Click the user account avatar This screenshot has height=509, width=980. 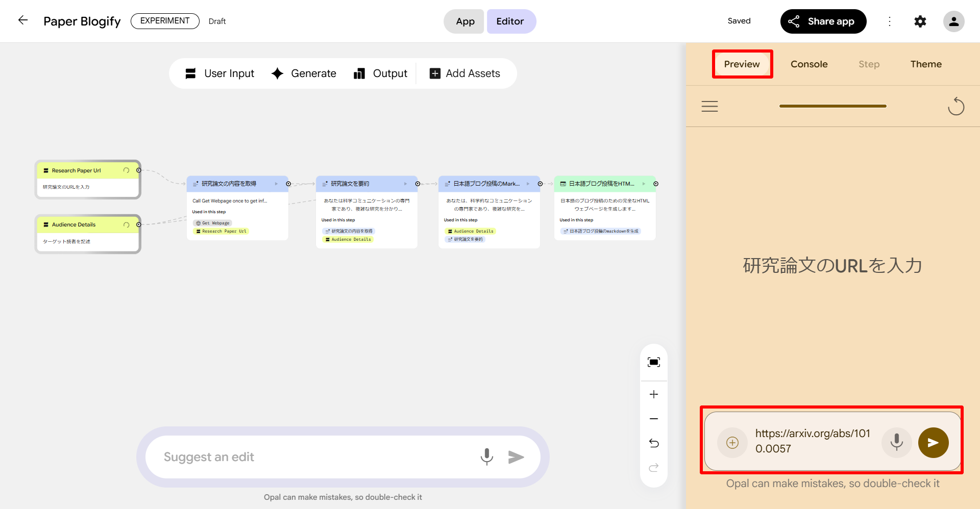953,21
